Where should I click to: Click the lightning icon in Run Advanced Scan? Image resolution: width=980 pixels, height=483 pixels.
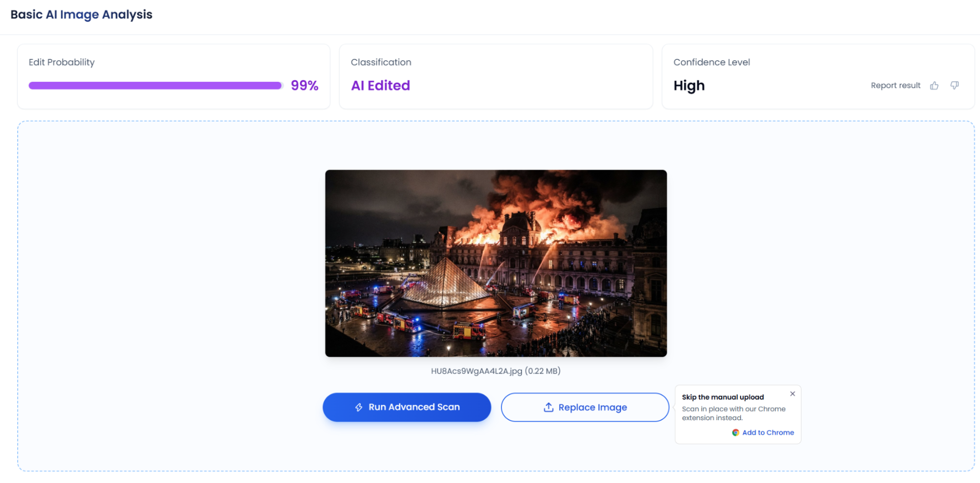(x=359, y=407)
